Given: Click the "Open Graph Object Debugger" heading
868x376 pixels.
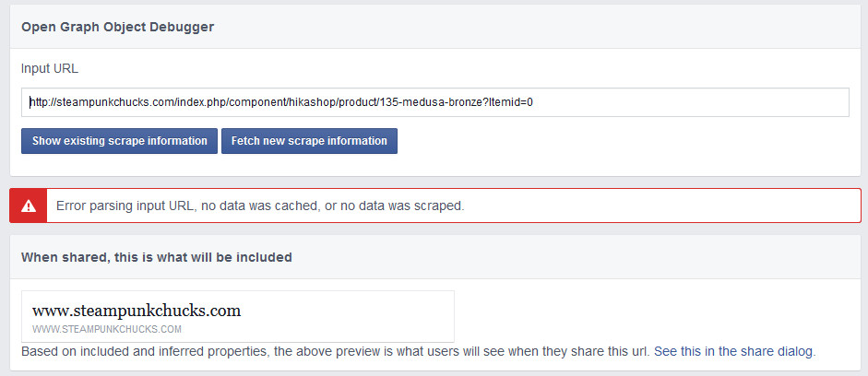Looking at the screenshot, I should click(x=117, y=27).
